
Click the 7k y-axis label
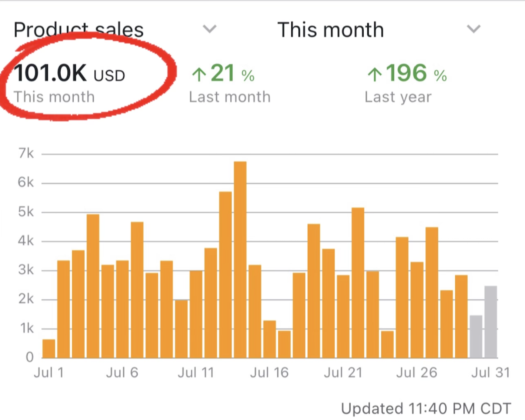tap(26, 153)
